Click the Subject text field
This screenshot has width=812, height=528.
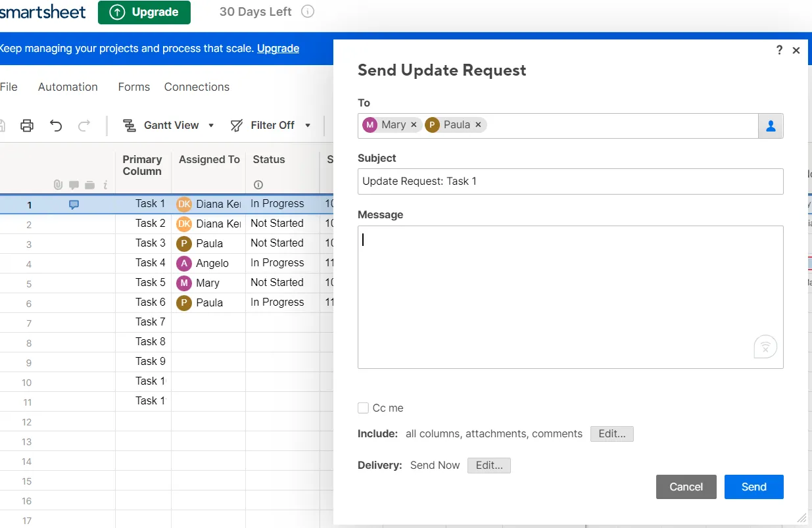tap(571, 181)
